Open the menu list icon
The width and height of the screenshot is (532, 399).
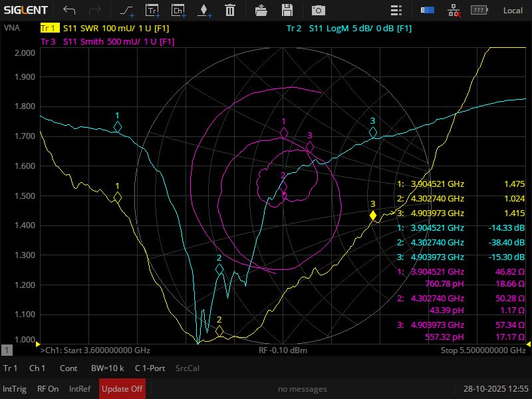pos(396,10)
